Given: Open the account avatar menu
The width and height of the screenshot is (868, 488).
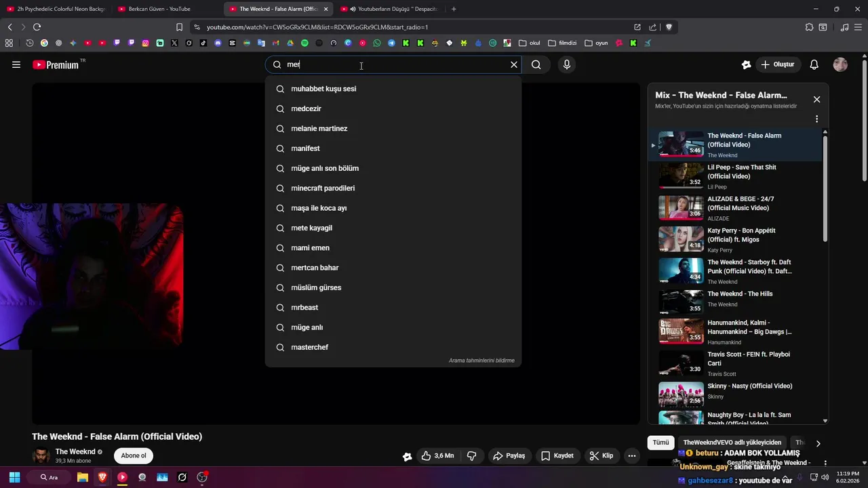Looking at the screenshot, I should 840,64.
